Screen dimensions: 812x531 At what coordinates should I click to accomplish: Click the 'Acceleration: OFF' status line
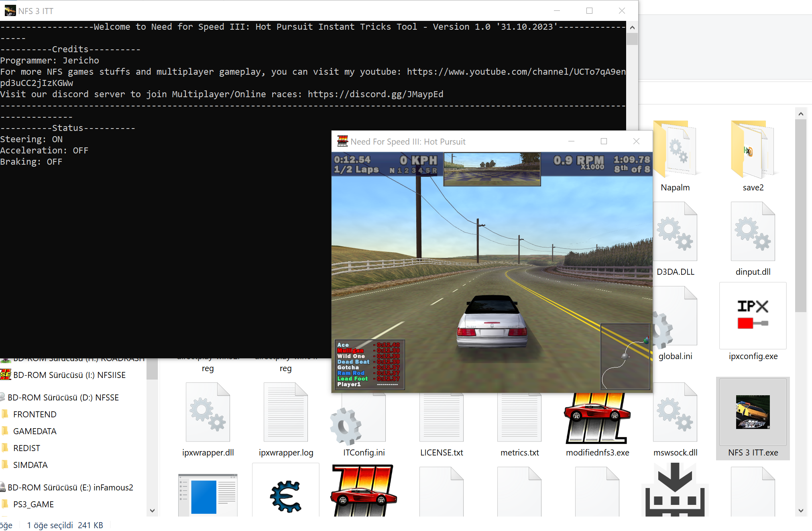pos(44,150)
